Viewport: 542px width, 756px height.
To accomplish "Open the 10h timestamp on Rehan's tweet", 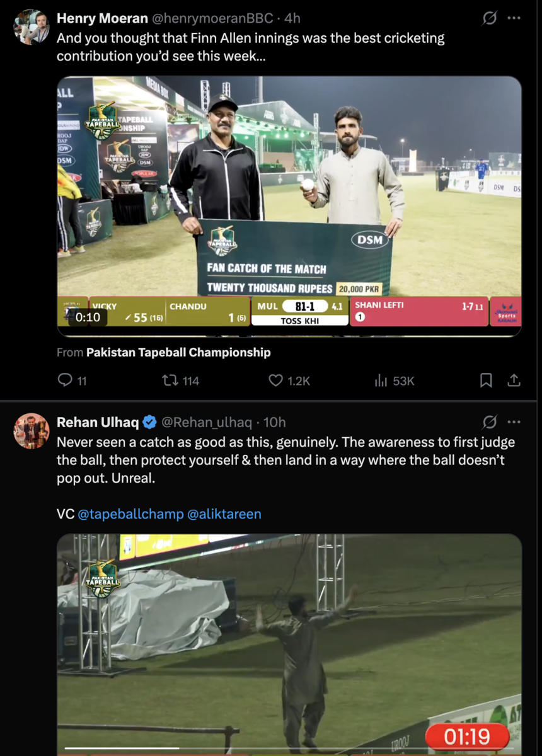I will (275, 421).
